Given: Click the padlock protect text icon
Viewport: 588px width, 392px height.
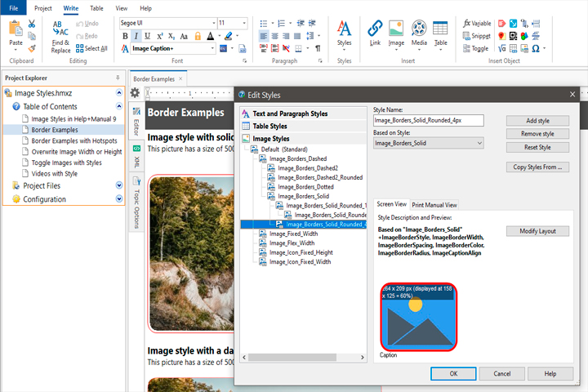Looking at the screenshot, I should [x=198, y=36].
